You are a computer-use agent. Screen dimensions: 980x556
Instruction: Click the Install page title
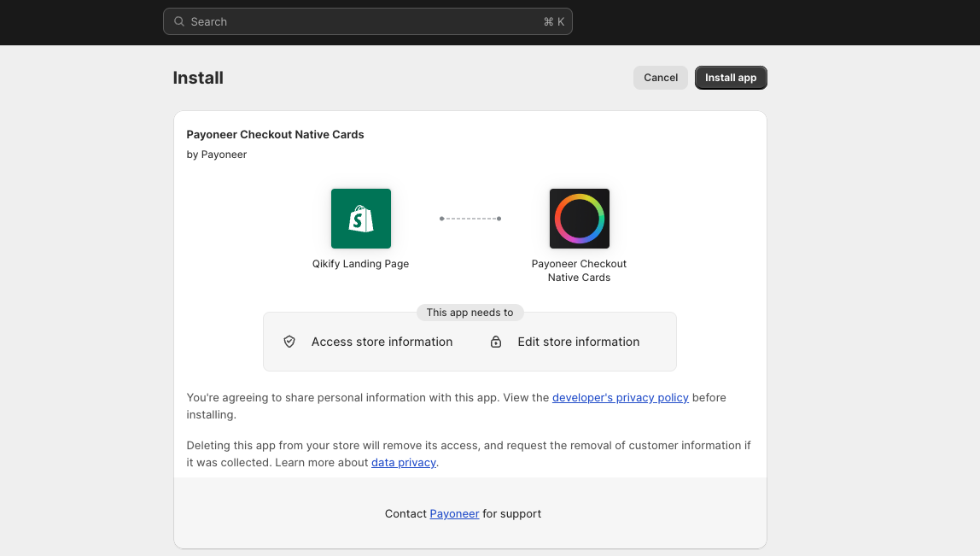[198, 78]
